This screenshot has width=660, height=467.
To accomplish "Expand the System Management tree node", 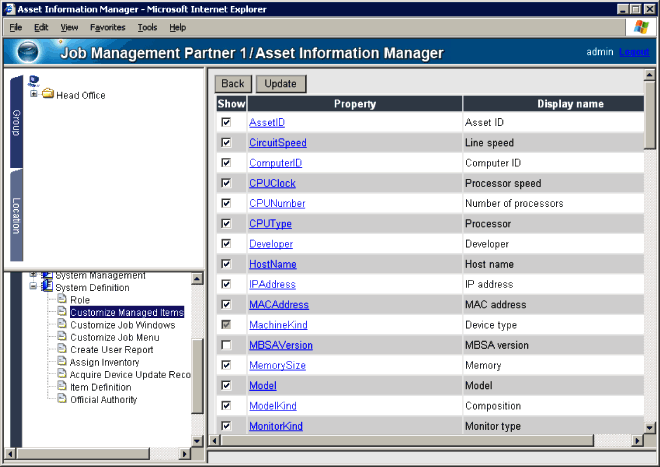I will [33, 275].
